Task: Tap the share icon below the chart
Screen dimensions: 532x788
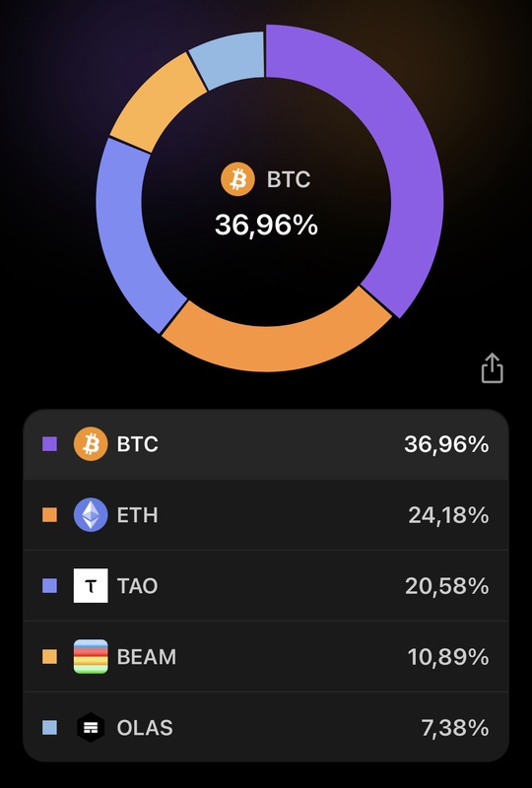Action: 492,368
